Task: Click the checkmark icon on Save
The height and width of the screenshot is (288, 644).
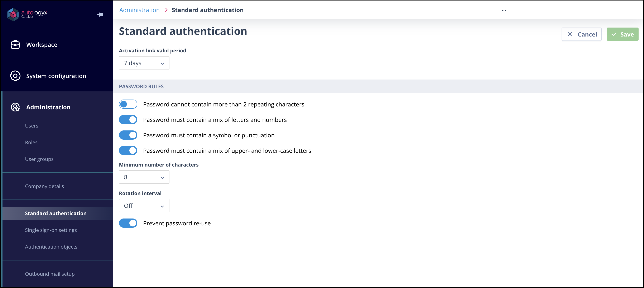Action: click(x=614, y=34)
